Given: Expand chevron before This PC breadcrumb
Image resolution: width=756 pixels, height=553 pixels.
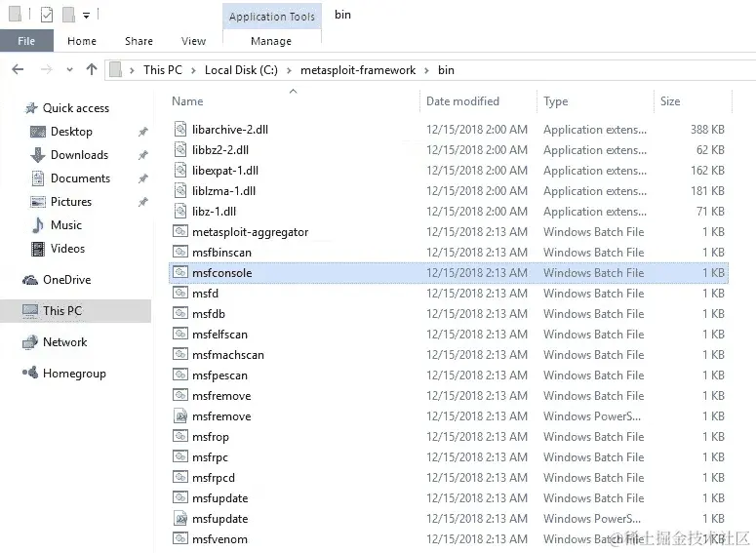Looking at the screenshot, I should (132, 70).
